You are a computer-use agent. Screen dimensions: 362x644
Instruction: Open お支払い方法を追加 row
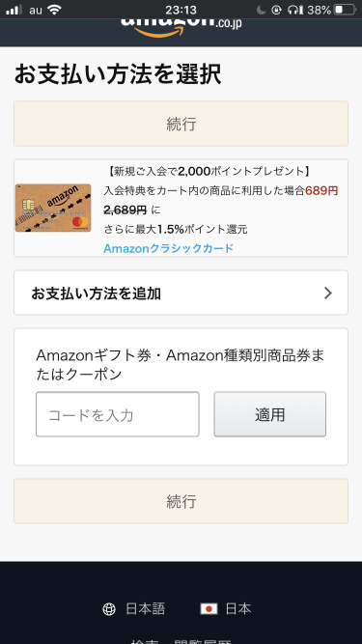(x=181, y=293)
